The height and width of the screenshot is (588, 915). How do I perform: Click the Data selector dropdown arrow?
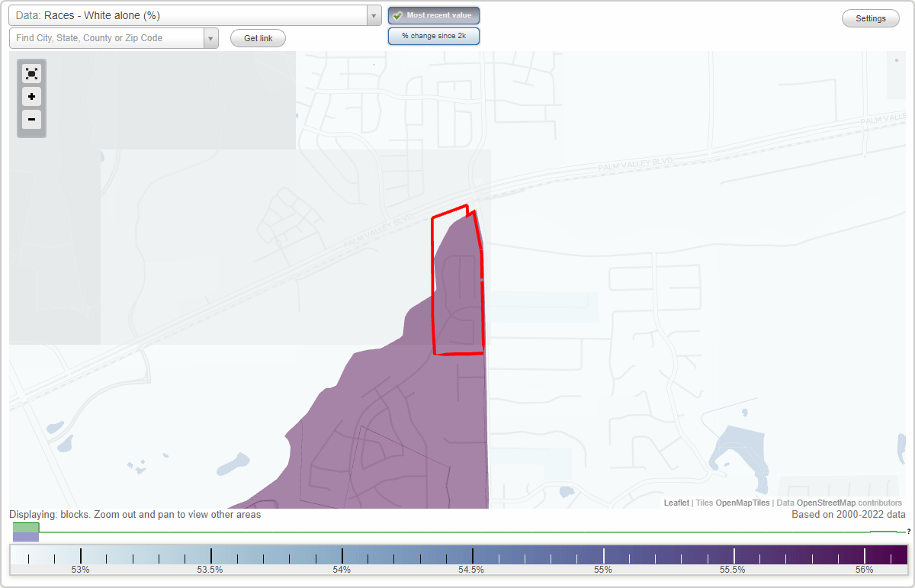coord(373,15)
